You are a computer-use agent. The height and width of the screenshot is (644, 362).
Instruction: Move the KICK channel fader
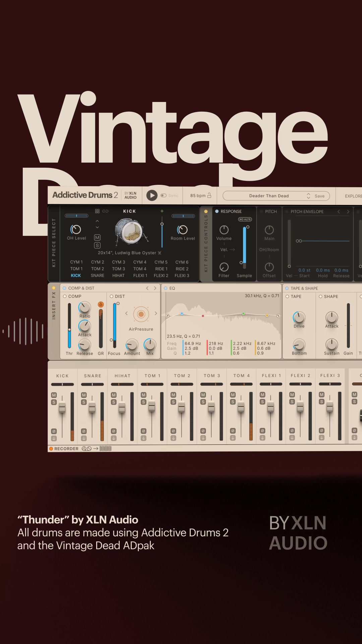pos(62,408)
